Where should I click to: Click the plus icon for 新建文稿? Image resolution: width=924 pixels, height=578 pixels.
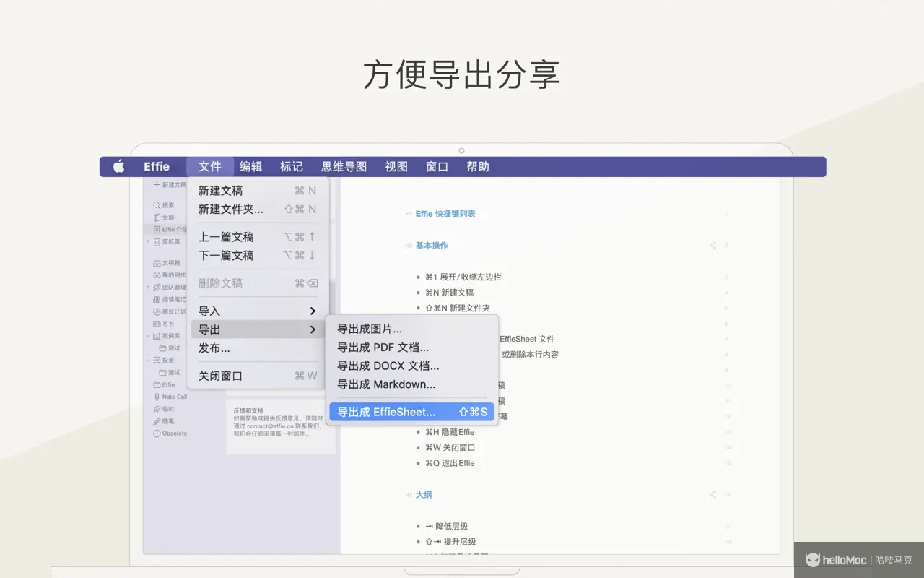pos(157,185)
